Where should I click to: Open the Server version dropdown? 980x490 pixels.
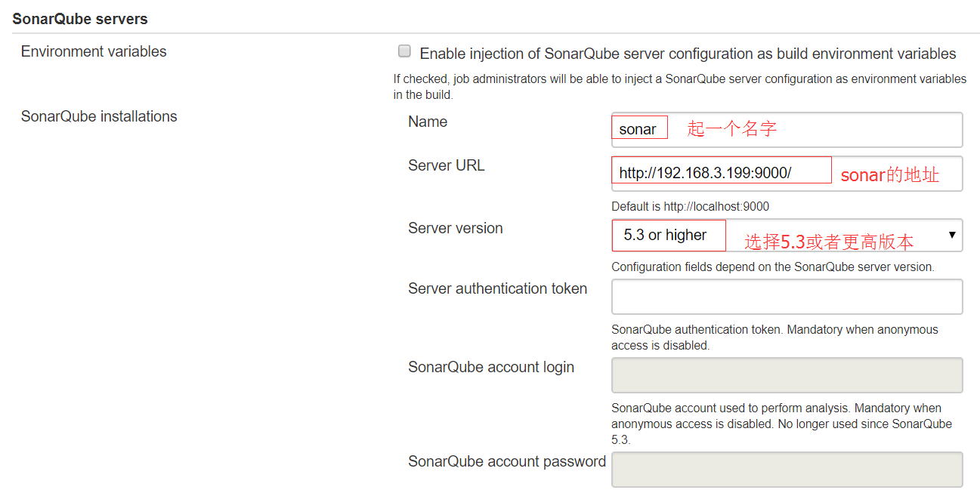pyautogui.click(x=786, y=235)
